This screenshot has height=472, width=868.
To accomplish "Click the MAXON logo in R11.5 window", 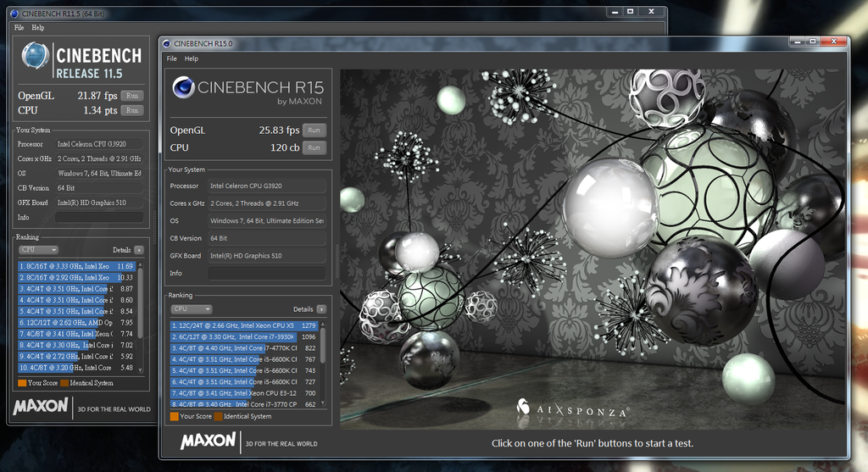I will pos(40,407).
